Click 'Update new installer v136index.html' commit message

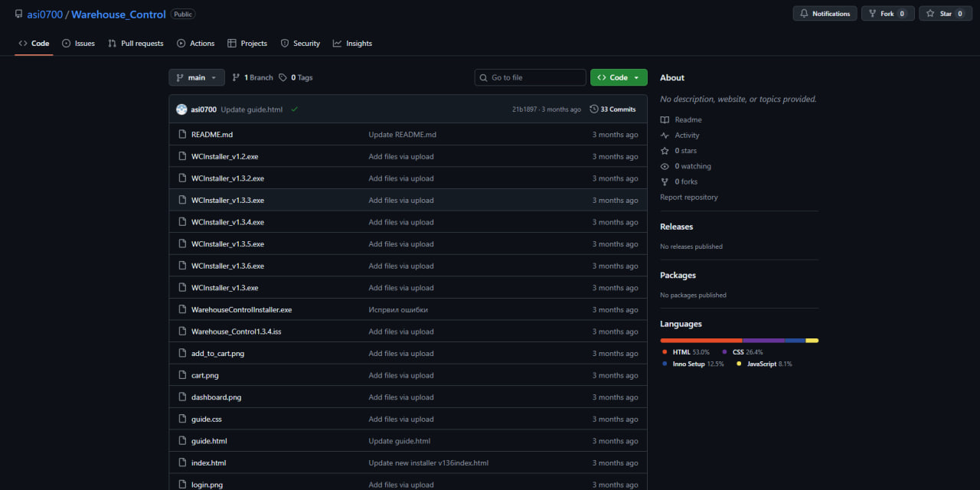(428, 463)
